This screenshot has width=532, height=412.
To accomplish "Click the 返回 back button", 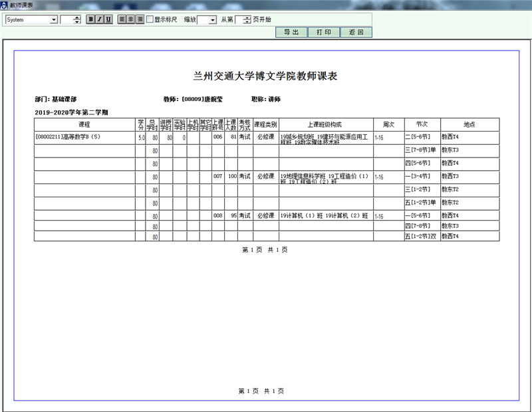I will (x=356, y=32).
